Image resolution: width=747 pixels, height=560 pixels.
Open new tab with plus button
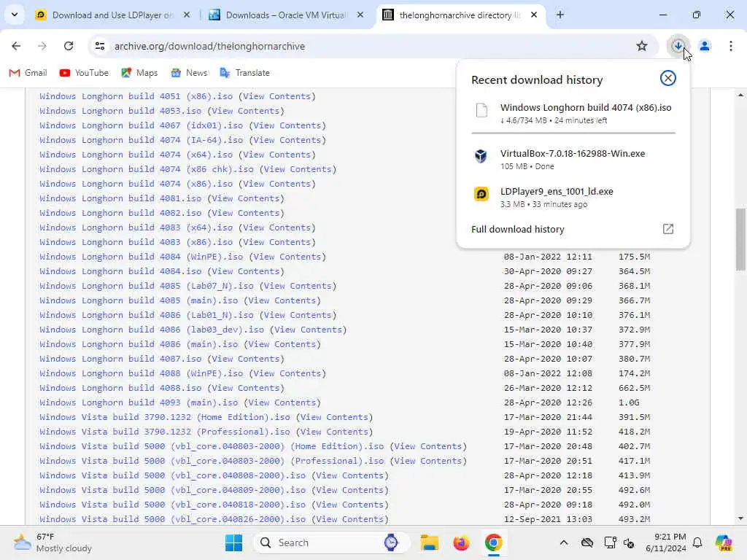point(560,15)
